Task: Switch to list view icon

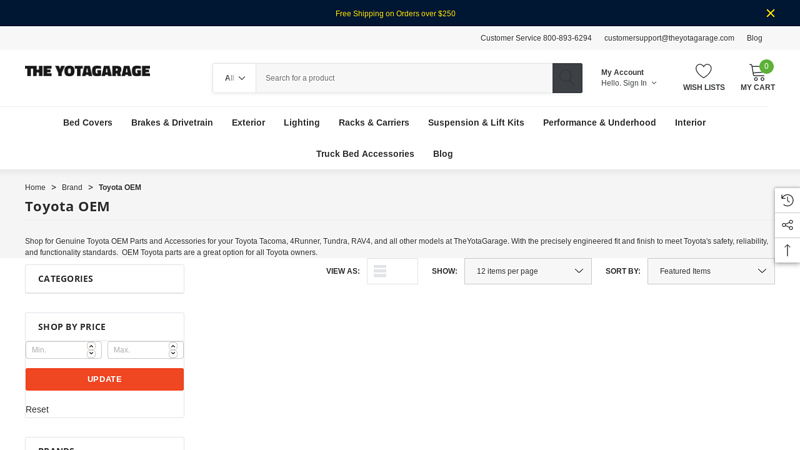Action: pos(380,271)
